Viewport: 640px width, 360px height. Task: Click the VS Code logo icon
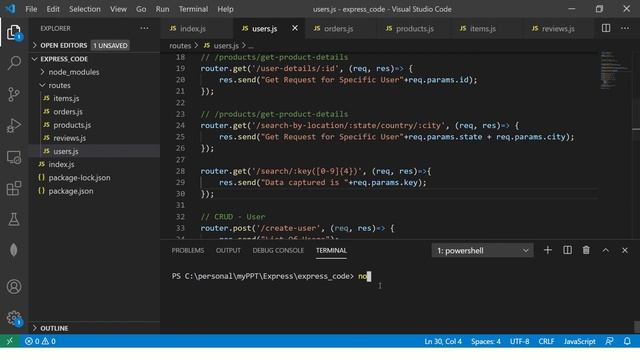coord(10,9)
